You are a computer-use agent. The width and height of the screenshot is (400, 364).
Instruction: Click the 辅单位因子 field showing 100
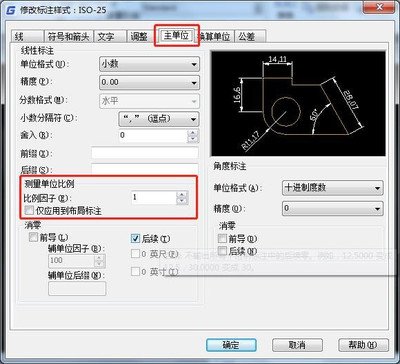[72, 261]
